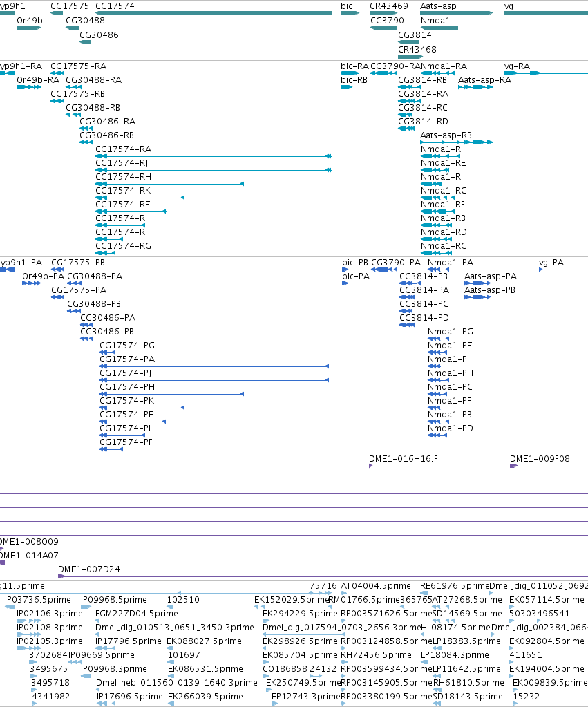Click protein CG17574-PF
Image resolution: width=588 pixels, height=707 pixels.
[111, 449]
